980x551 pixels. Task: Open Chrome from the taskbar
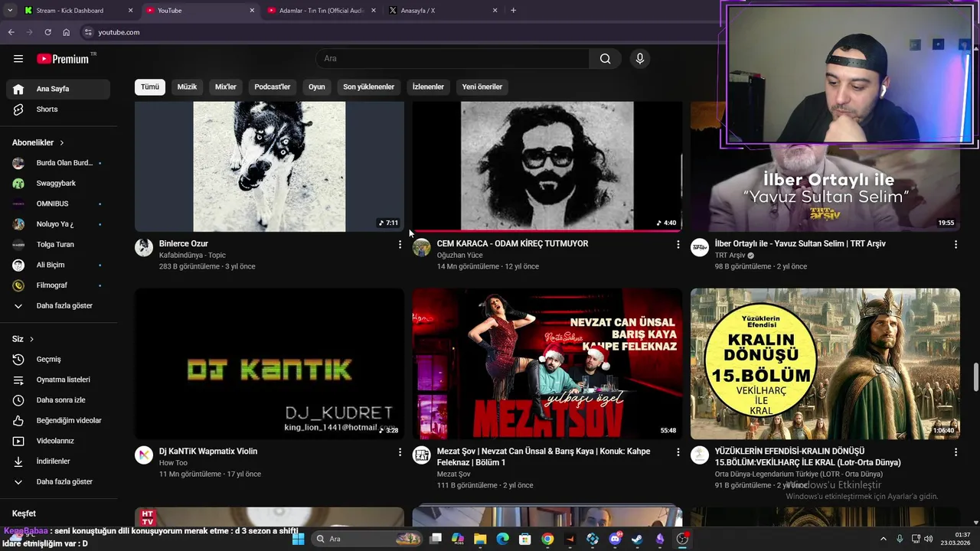[x=547, y=539]
